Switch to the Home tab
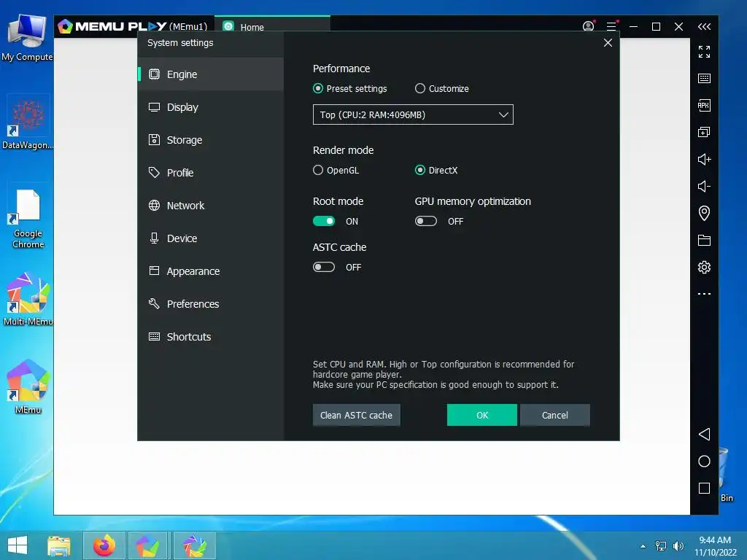747x560 pixels. point(272,27)
